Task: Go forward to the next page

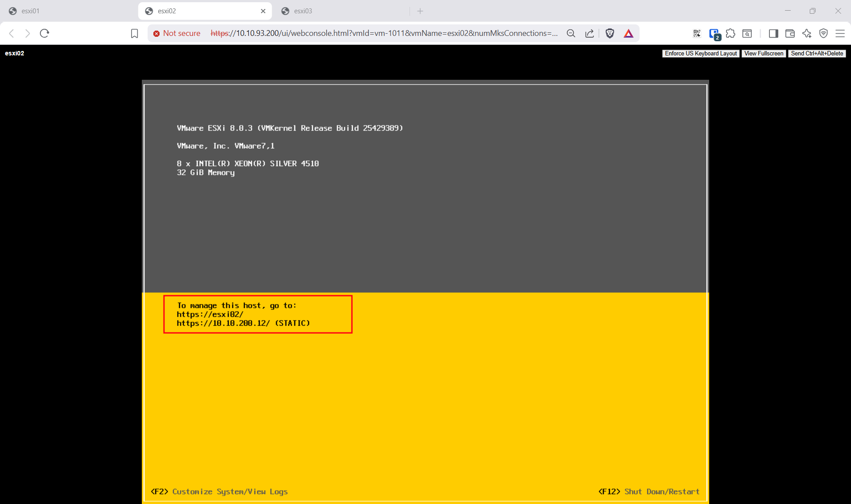Action: (x=27, y=33)
